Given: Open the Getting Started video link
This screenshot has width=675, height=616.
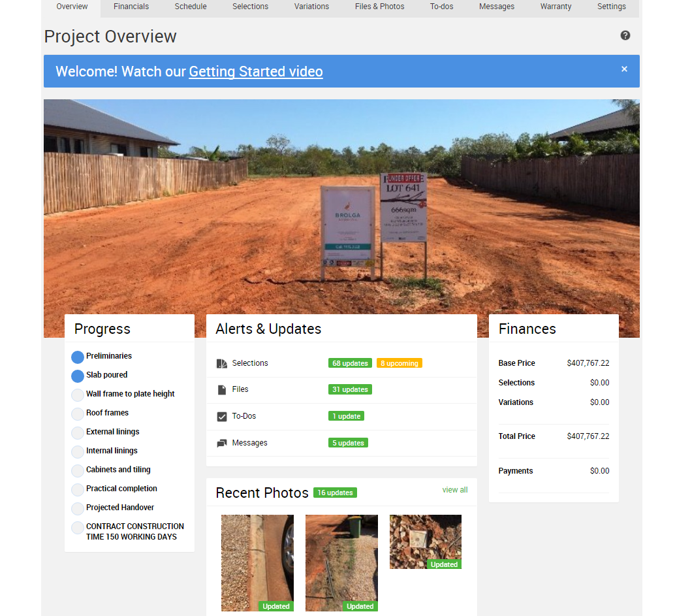Looking at the screenshot, I should click(256, 72).
